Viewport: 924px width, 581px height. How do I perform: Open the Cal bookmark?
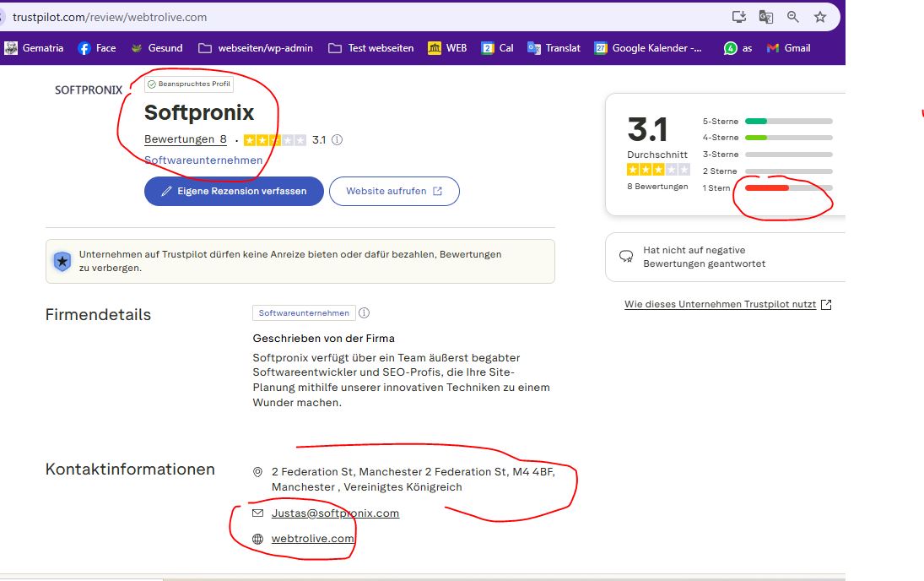tap(497, 48)
